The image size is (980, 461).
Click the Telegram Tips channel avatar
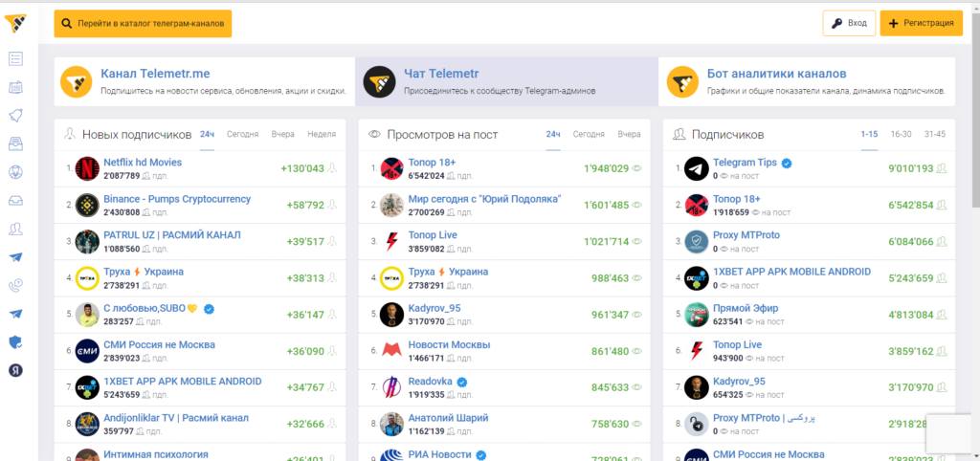click(697, 168)
